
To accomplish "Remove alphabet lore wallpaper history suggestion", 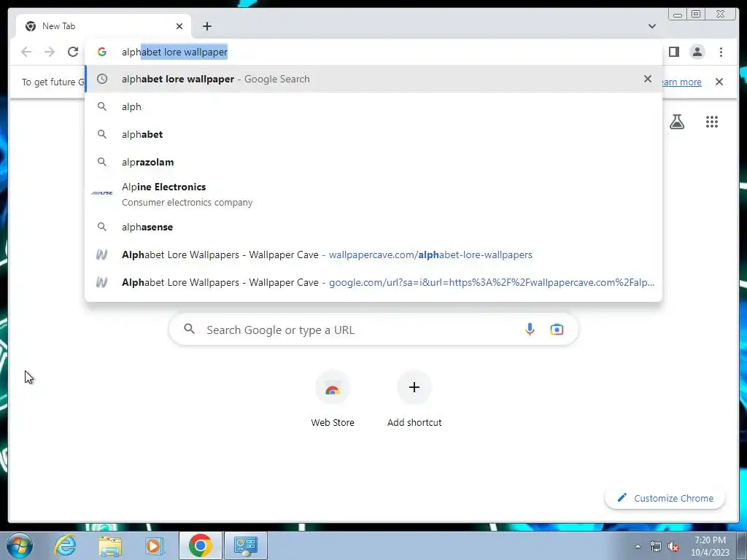I will tap(648, 79).
